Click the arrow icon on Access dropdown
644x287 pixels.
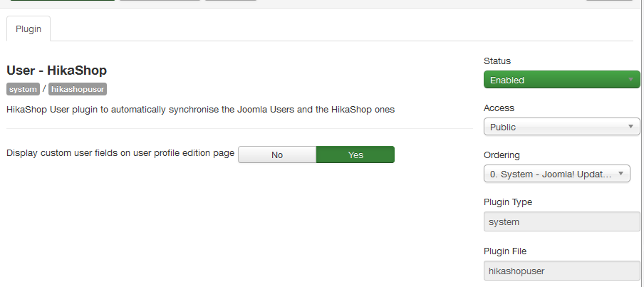click(x=630, y=127)
